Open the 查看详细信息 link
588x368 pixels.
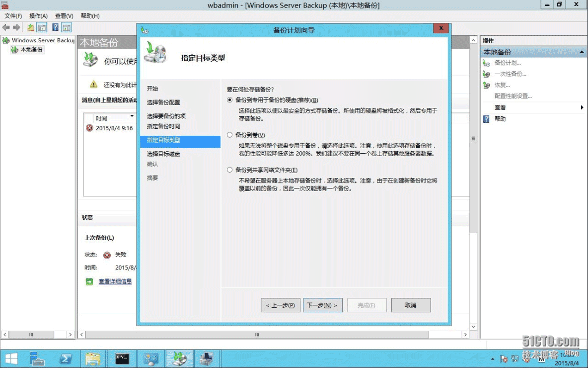click(x=115, y=281)
